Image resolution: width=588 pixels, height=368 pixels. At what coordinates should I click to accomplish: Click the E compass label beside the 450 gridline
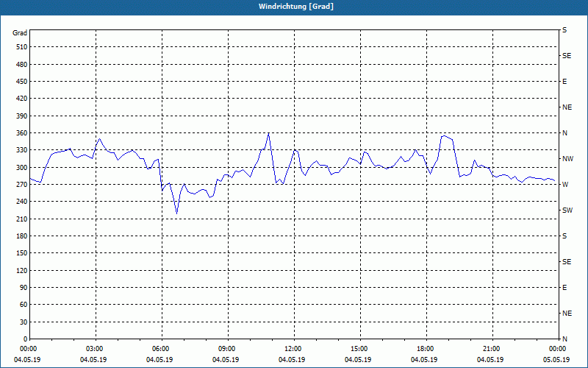click(564, 82)
